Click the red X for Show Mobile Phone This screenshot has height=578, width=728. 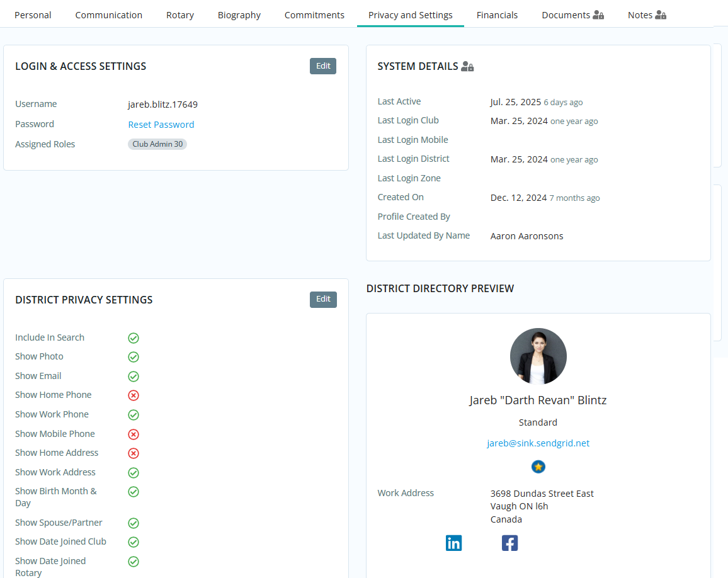(134, 434)
